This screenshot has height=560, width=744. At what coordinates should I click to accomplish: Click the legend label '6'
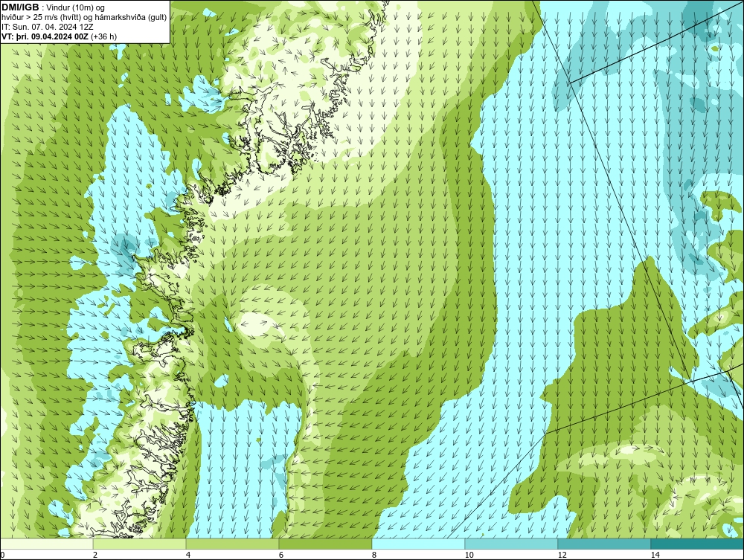click(x=281, y=555)
